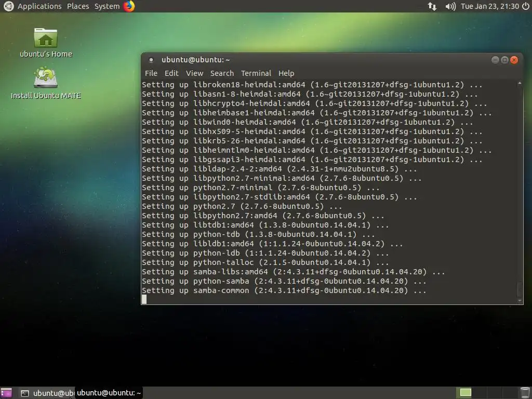Close the terminal window

[514, 60]
